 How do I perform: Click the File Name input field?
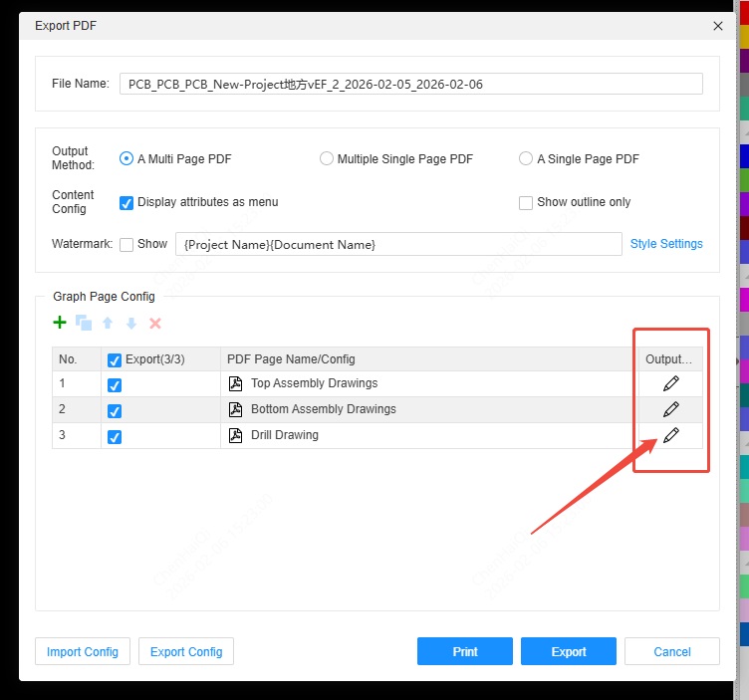coord(410,85)
